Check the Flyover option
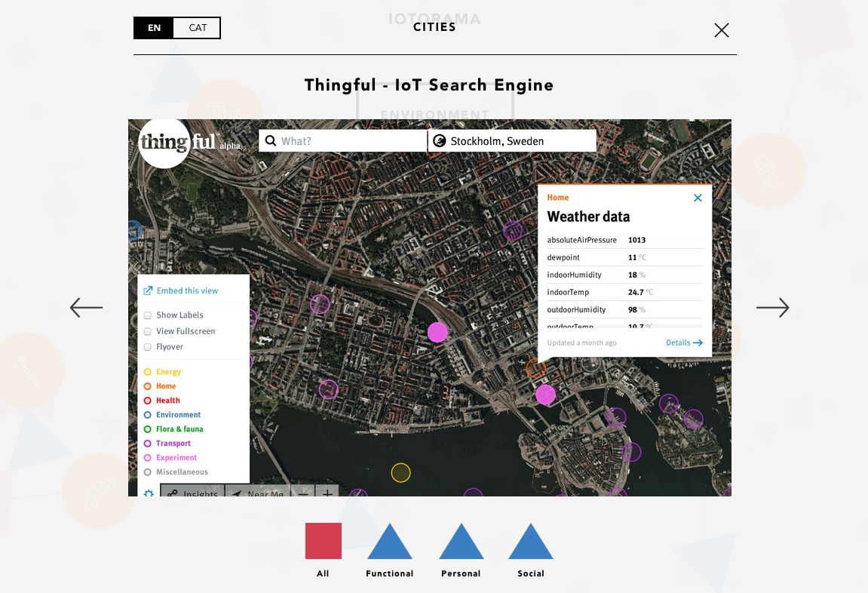Image resolution: width=868 pixels, height=593 pixels. point(148,347)
